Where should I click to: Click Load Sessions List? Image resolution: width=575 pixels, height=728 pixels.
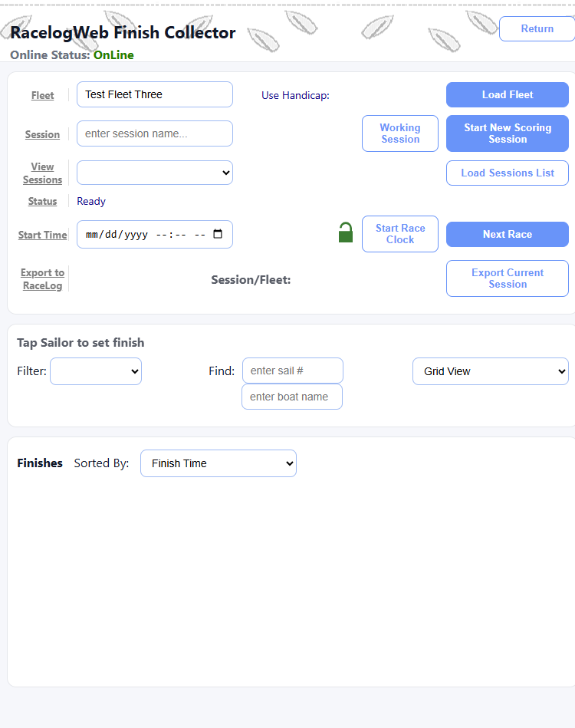(x=508, y=173)
